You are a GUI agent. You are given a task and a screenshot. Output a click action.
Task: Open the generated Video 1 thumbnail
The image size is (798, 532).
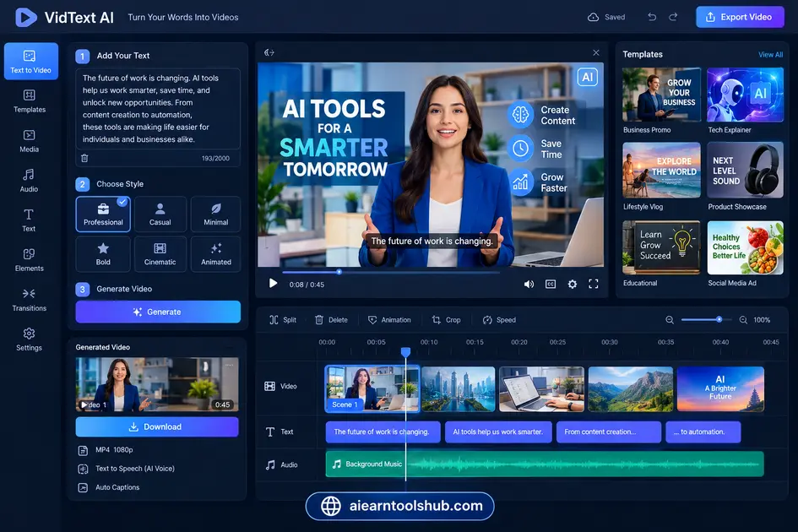pos(157,384)
